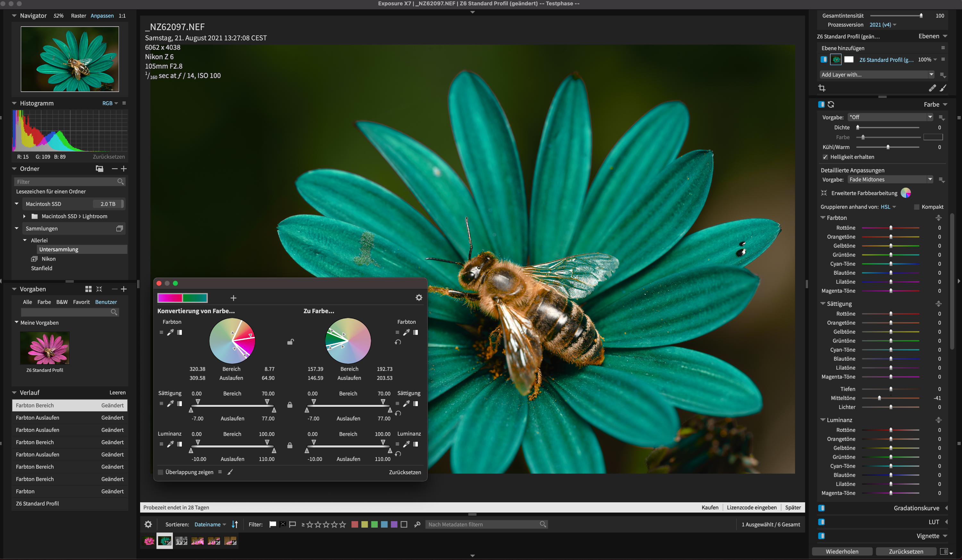Screen dimensions: 962x560
Task: Open the color dialog settings gear
Action: [x=419, y=297]
